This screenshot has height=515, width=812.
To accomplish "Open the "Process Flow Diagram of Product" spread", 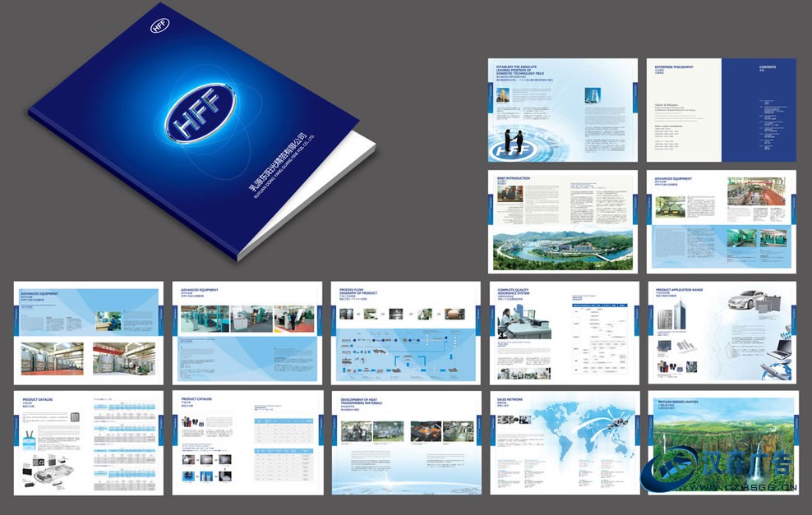I will [405, 333].
